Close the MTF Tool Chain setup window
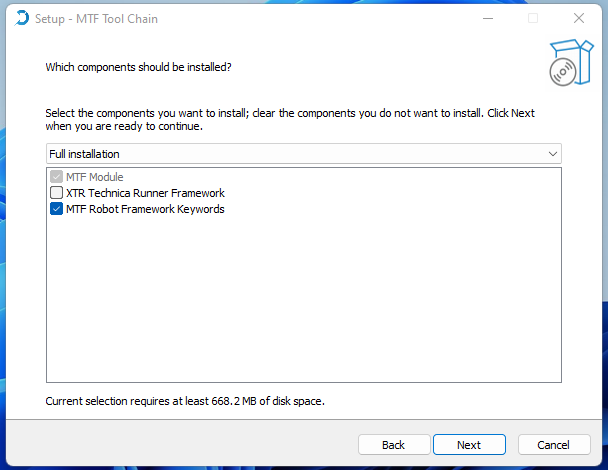Image resolution: width=608 pixels, height=470 pixels. coord(579,18)
